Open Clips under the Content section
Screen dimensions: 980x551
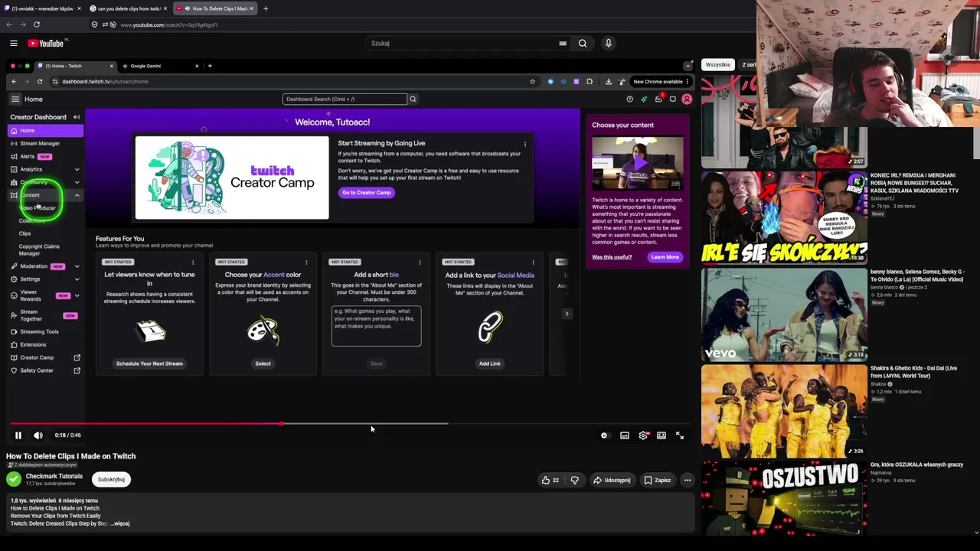(x=25, y=233)
